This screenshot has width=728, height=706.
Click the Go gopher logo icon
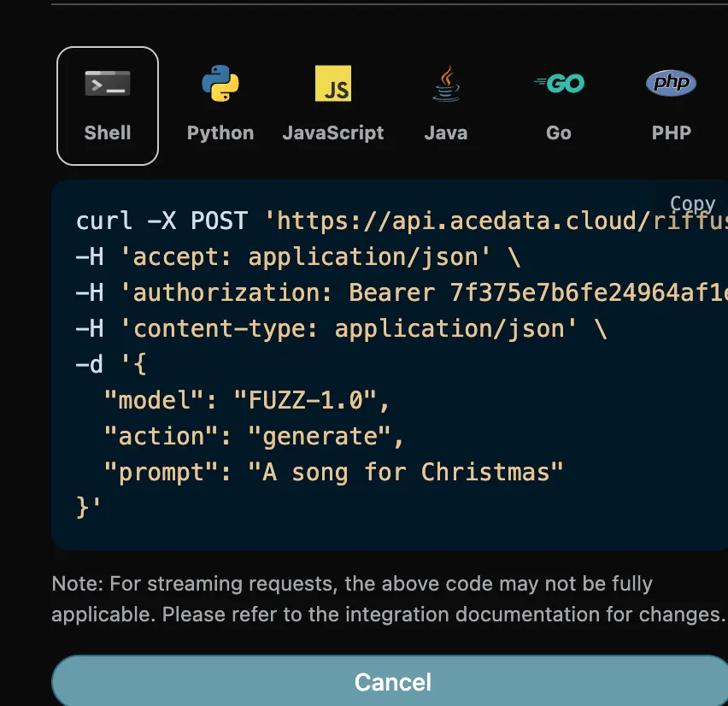[559, 84]
